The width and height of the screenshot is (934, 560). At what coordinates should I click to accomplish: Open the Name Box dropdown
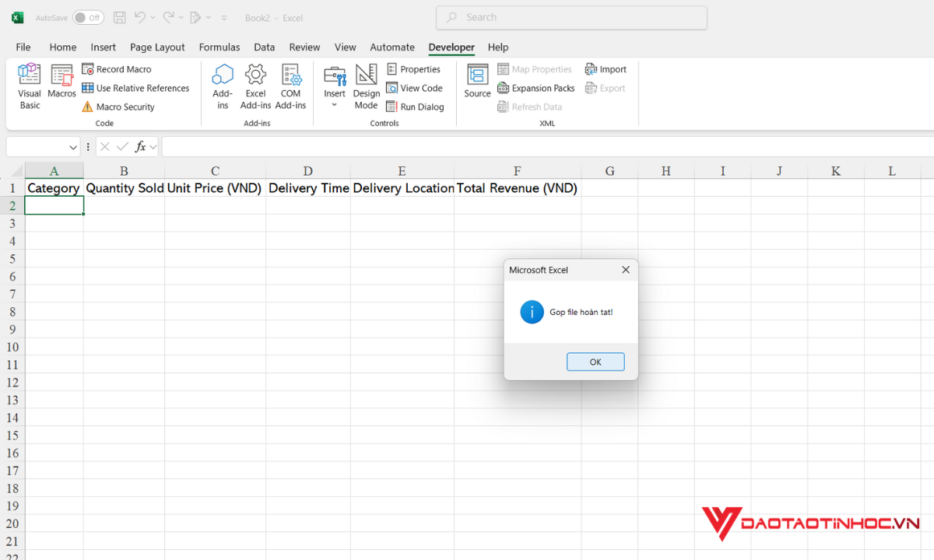click(x=73, y=146)
